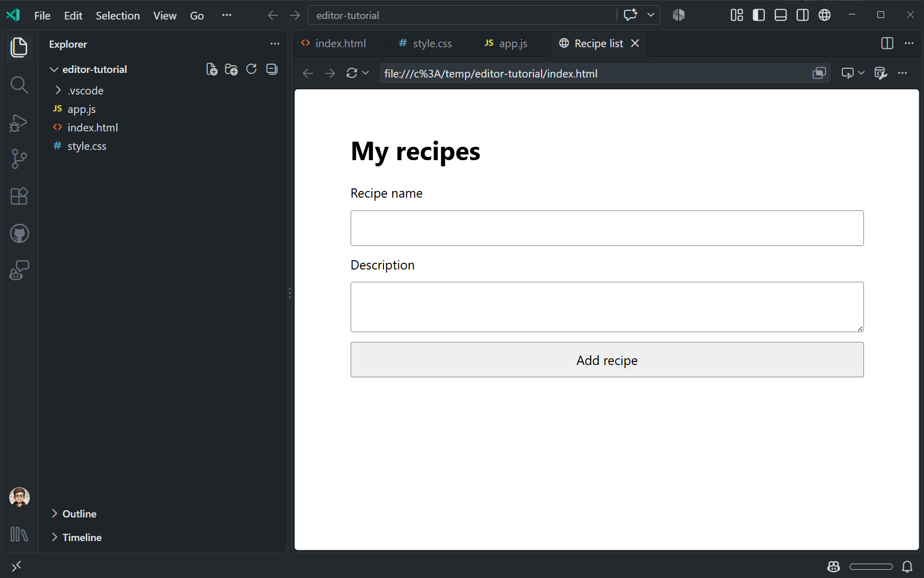Click the account avatar in activity bar
This screenshot has width=924, height=578.
pos(20,497)
